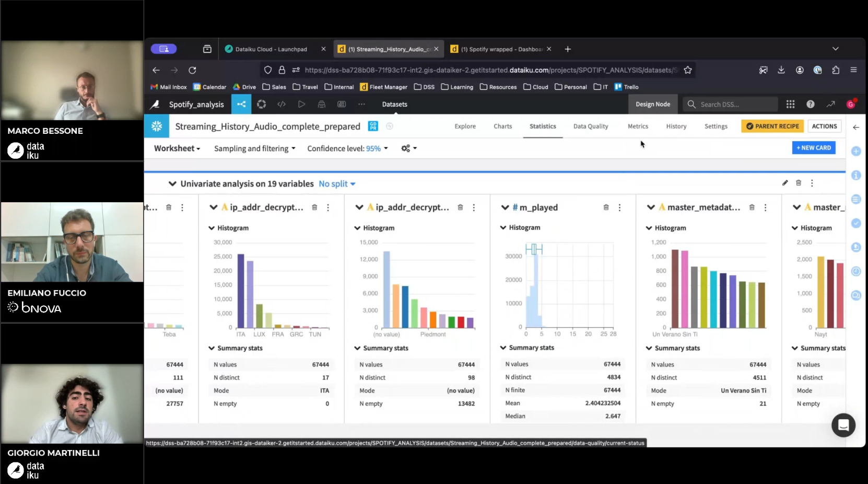This screenshot has width=868, height=484.
Task: Collapse Histogram under first ip_addr_decrypt card
Action: (x=212, y=228)
